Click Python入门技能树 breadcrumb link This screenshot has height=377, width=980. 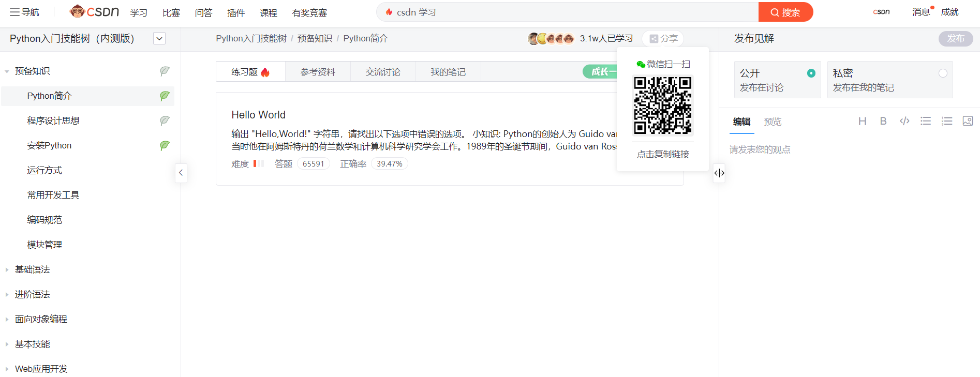tap(251, 39)
